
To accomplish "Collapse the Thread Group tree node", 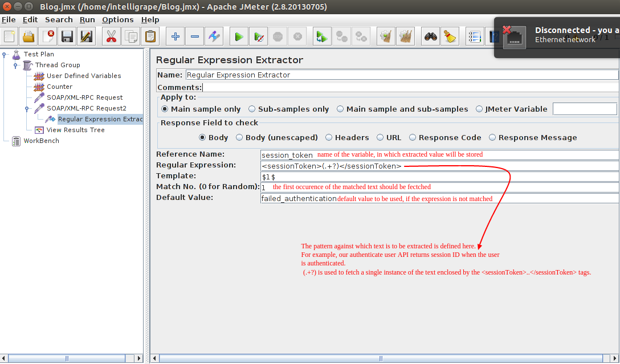I will point(16,66).
